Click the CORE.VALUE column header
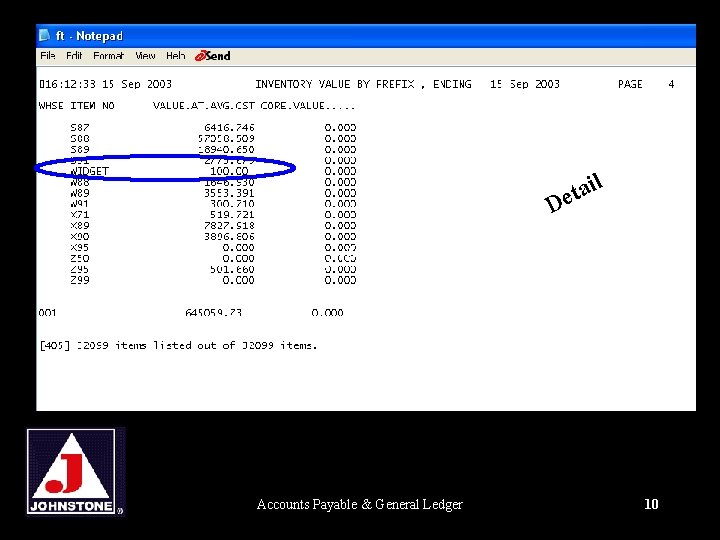Image resolution: width=720 pixels, height=540 pixels. pos(308,106)
